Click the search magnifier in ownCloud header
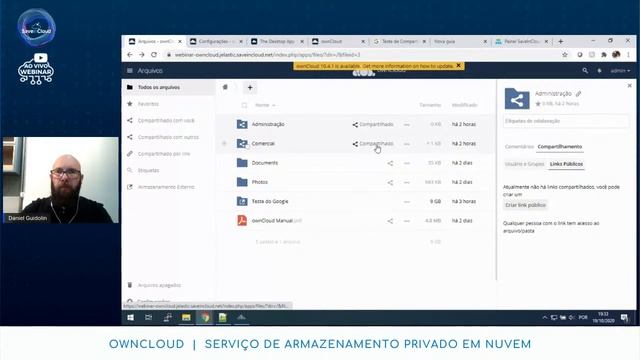The image size is (640, 360). (585, 71)
